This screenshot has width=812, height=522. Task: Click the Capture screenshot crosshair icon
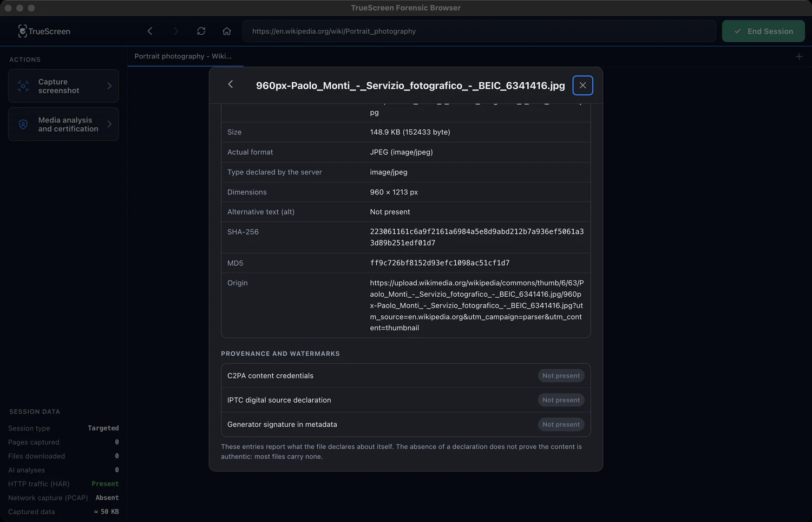[23, 86]
